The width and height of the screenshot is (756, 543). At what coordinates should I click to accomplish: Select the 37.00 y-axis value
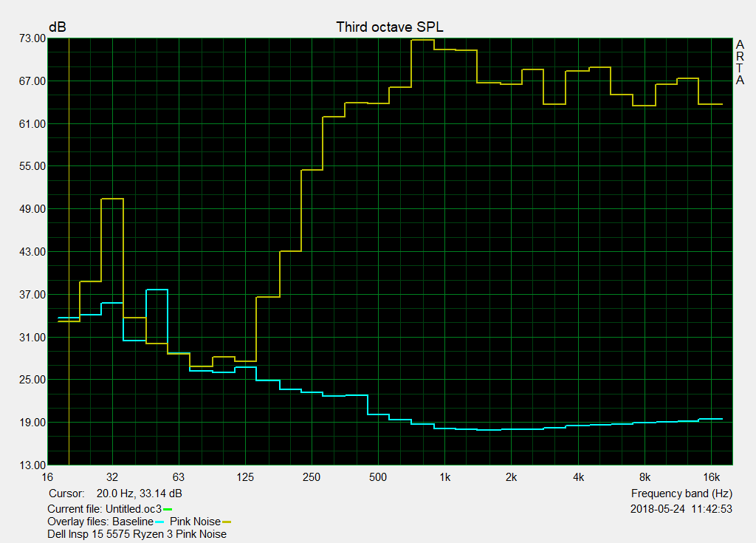(32, 295)
